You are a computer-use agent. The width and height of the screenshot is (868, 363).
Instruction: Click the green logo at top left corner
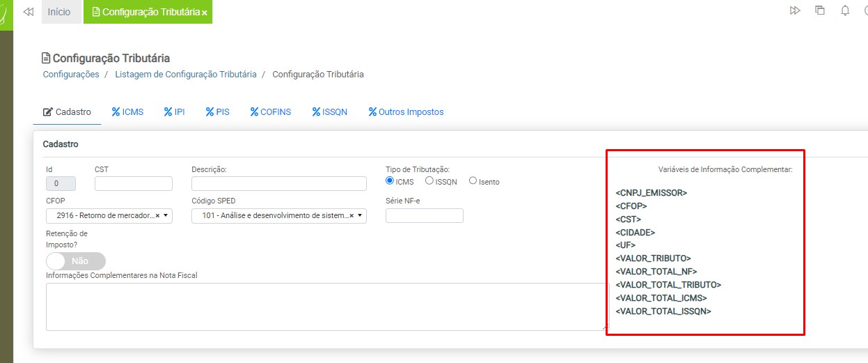point(6,12)
